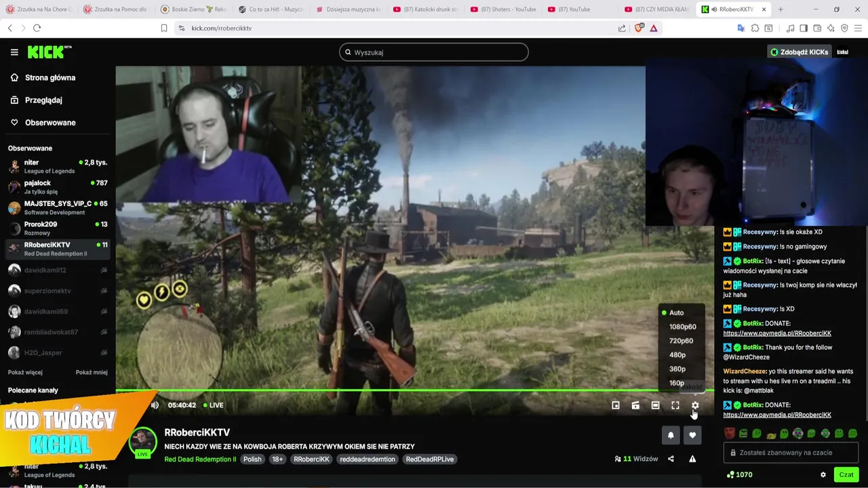The image size is (868, 488).
Task: Open MAJSTER_SYS_VIP_C channel
Action: click(x=57, y=207)
